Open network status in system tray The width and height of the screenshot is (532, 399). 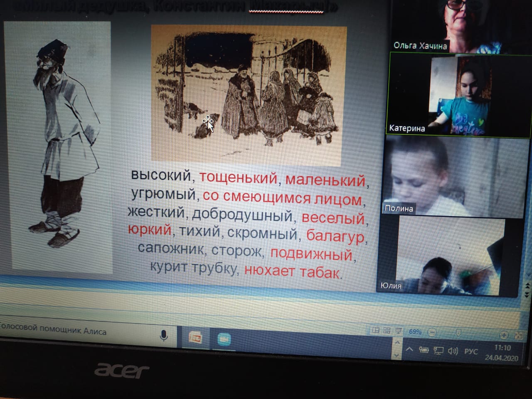click(x=438, y=351)
